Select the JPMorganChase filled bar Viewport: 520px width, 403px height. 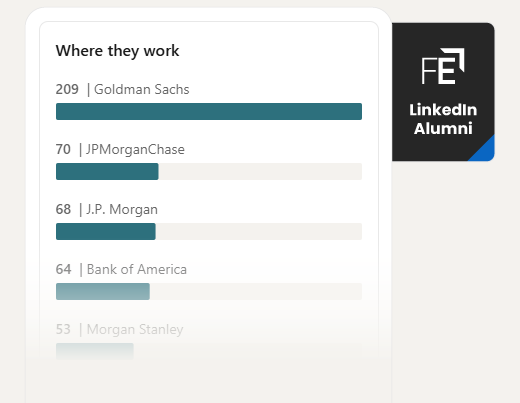pyautogui.click(x=107, y=171)
